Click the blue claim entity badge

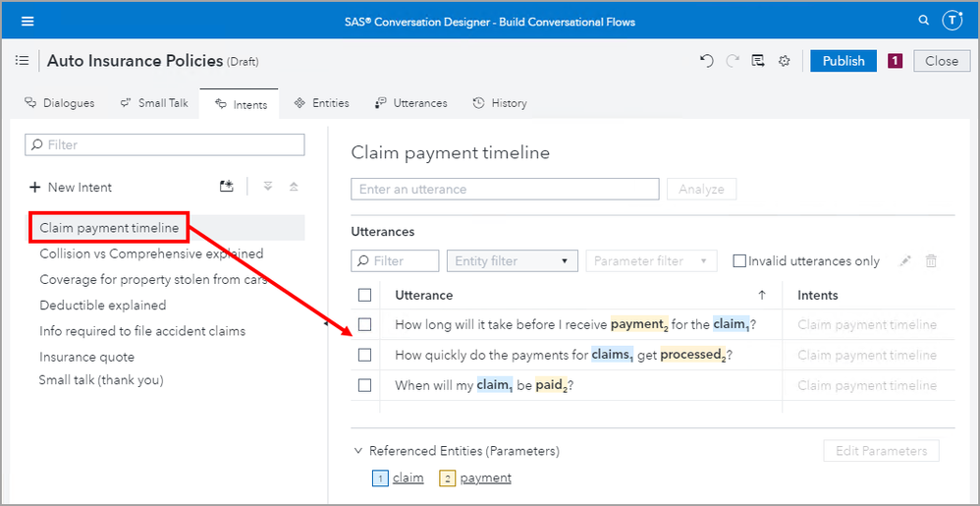[x=380, y=478]
